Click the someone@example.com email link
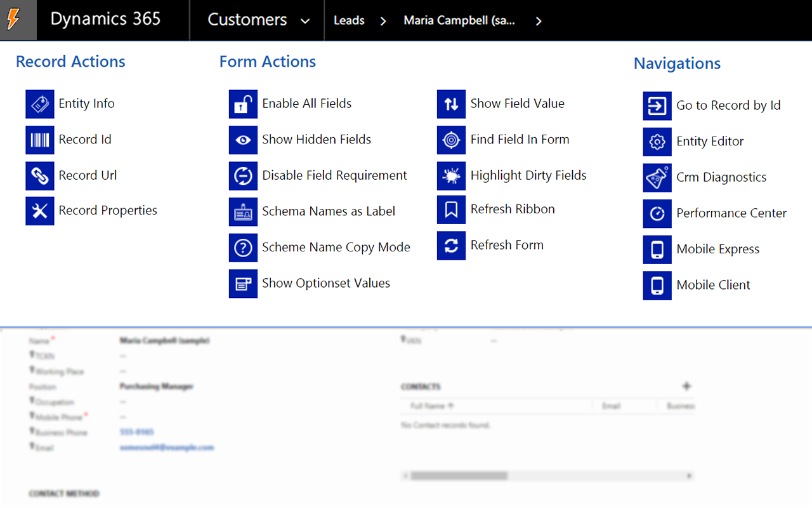 [x=167, y=447]
